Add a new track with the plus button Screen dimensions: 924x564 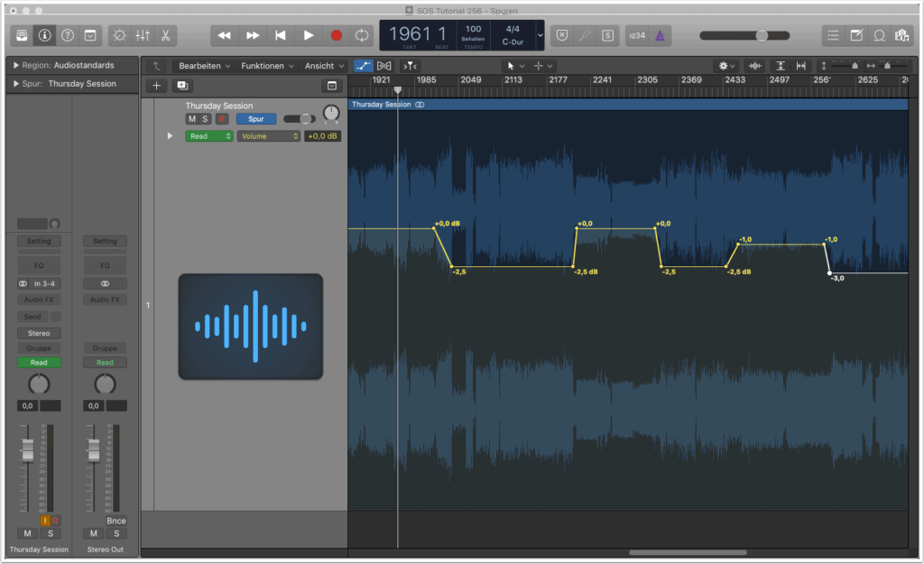click(157, 85)
